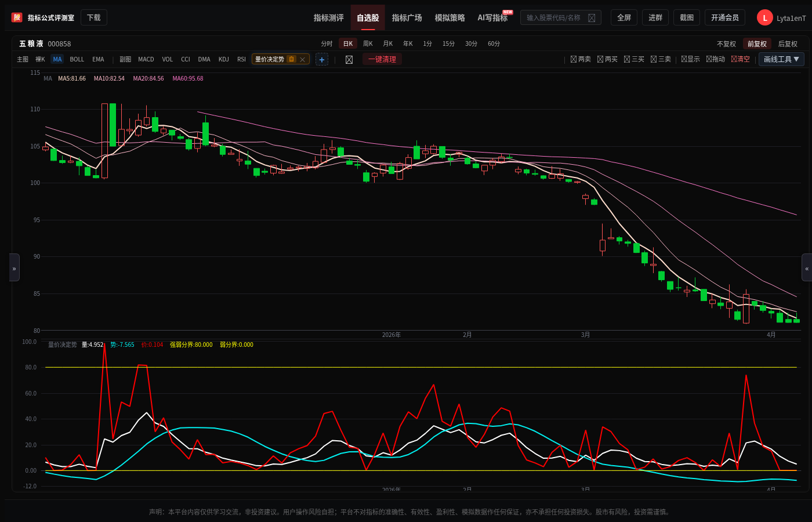Toggle the EMA main chart indicator
This screenshot has width=812, height=522.
pyautogui.click(x=99, y=59)
